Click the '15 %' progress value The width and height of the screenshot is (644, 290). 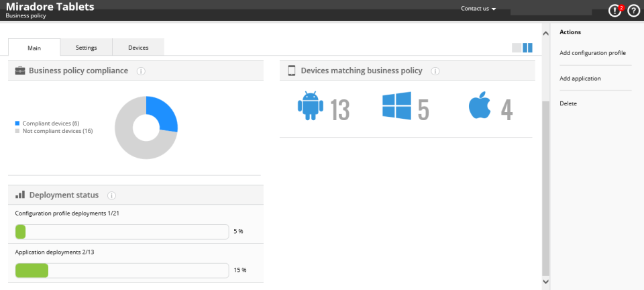240,270
